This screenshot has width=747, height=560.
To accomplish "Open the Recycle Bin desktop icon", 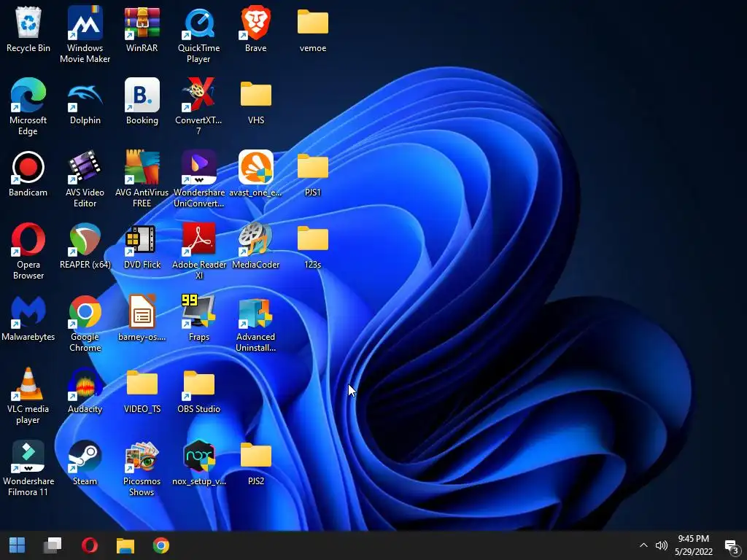I will tap(28, 29).
